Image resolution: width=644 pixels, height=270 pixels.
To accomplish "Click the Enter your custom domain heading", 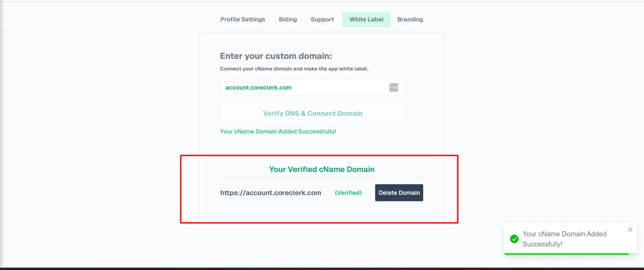I will tap(276, 56).
